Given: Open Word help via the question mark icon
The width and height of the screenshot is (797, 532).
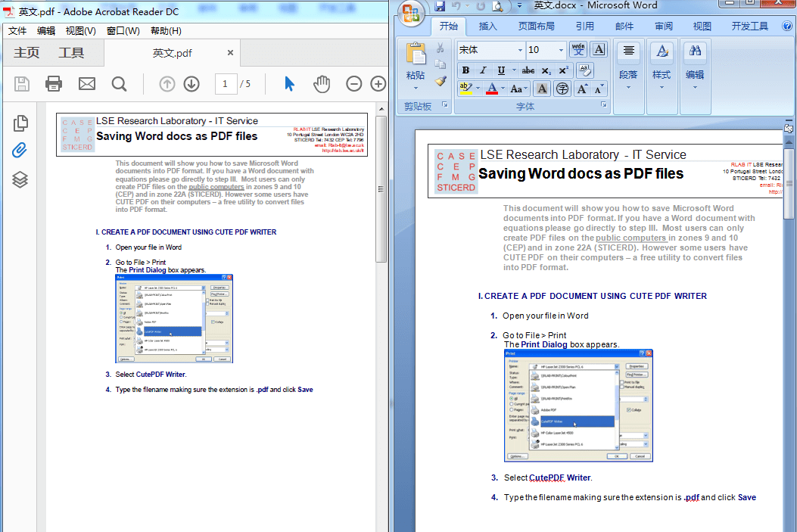Looking at the screenshot, I should (788, 26).
